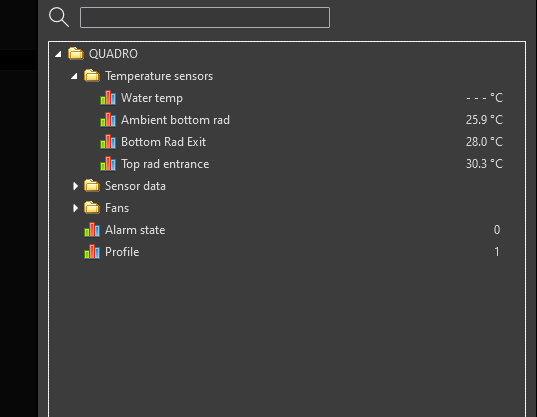This screenshot has height=417, width=537.
Task: Collapse the Temperature sensors folder
Action: pyautogui.click(x=74, y=76)
